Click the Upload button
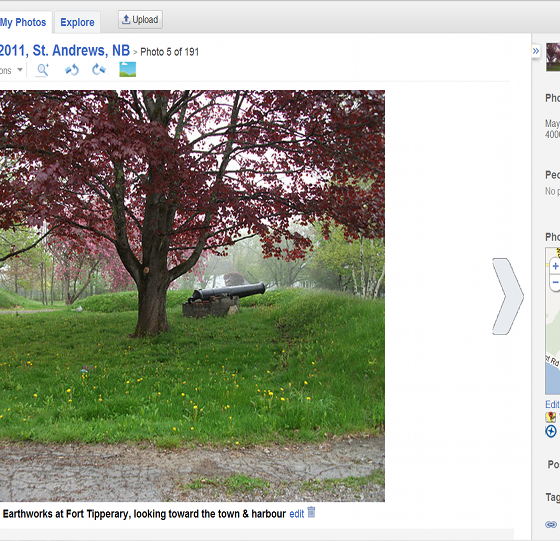 point(140,20)
